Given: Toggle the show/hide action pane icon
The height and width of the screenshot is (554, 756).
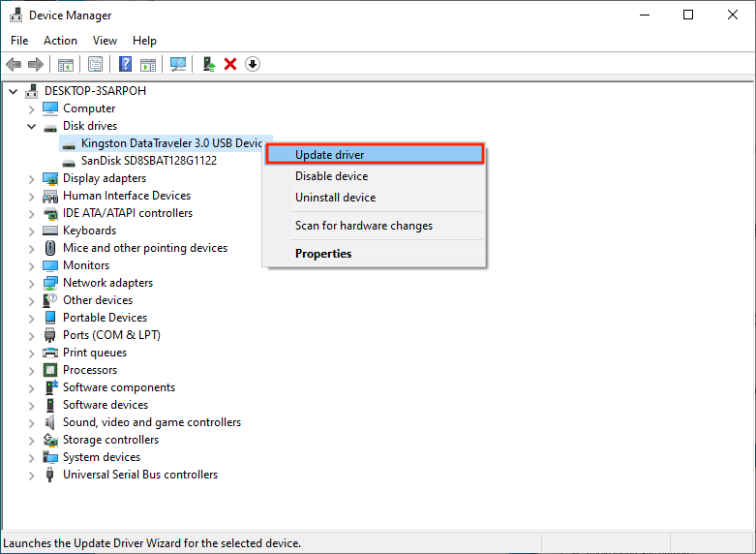Looking at the screenshot, I should 148,64.
